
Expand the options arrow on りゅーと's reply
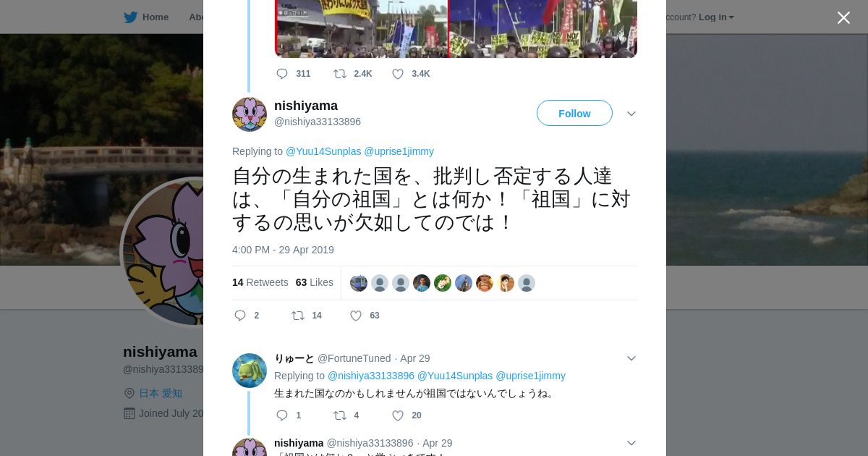click(x=631, y=358)
